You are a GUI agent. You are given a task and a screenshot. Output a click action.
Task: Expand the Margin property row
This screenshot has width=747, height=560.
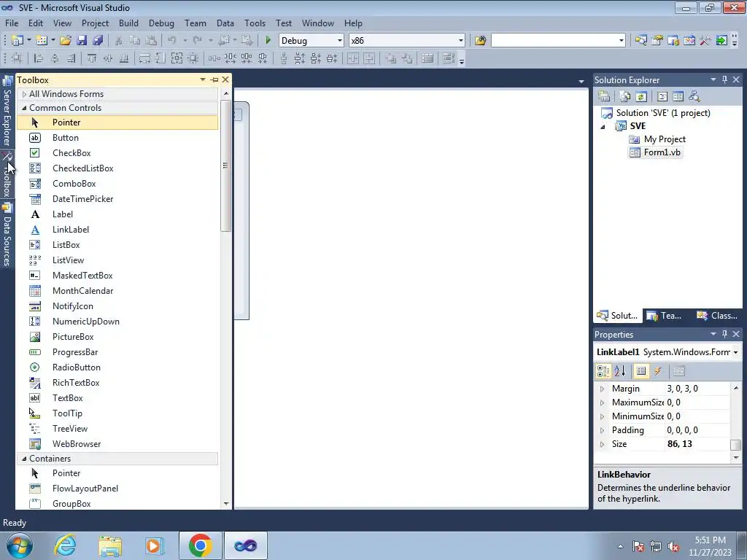coord(602,389)
